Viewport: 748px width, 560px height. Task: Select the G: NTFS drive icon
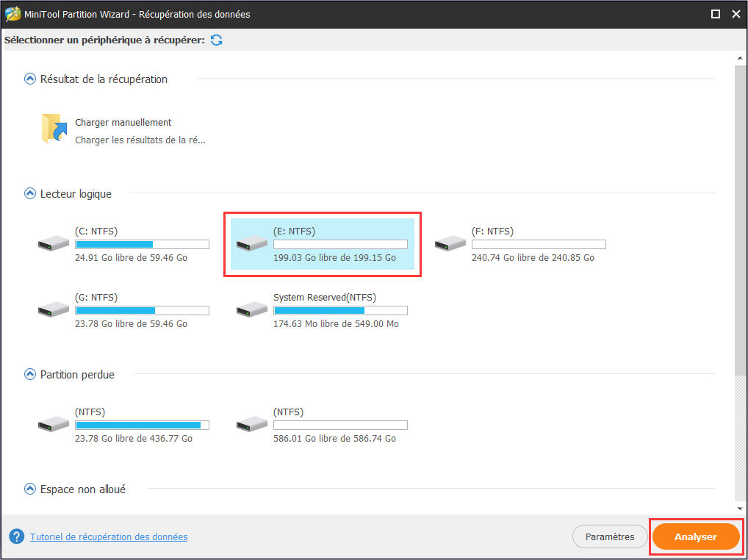click(54, 310)
